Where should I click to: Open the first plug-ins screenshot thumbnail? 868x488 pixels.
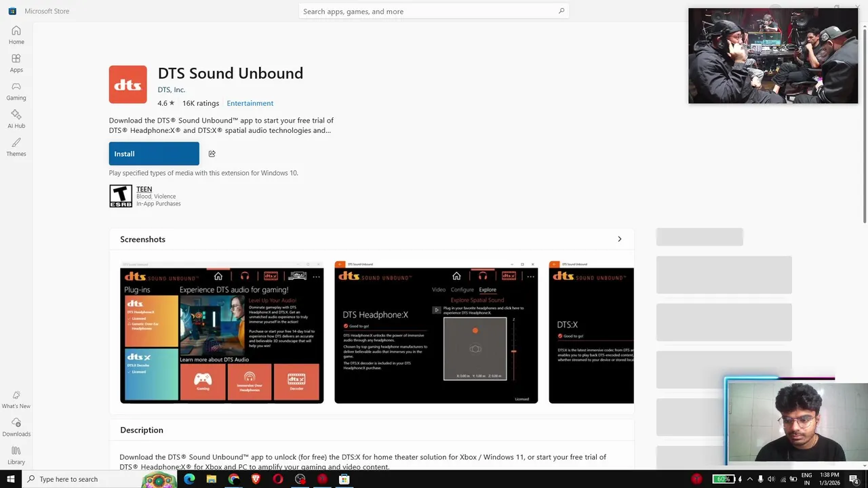tap(222, 332)
